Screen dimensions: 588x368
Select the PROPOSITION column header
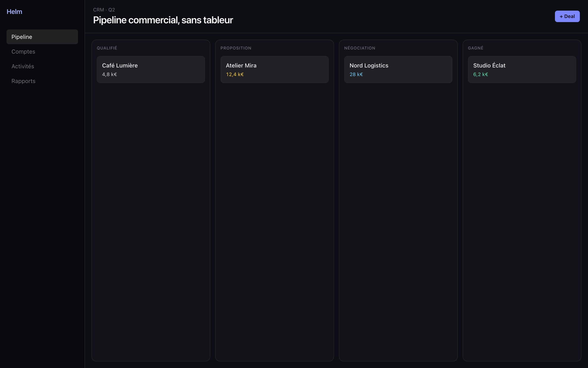point(236,48)
